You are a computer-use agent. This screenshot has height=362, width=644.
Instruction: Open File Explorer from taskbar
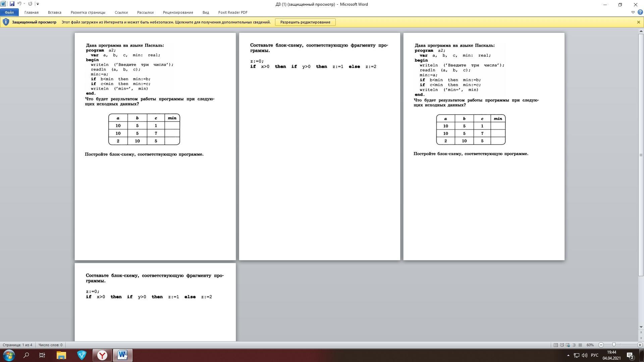[x=61, y=355]
